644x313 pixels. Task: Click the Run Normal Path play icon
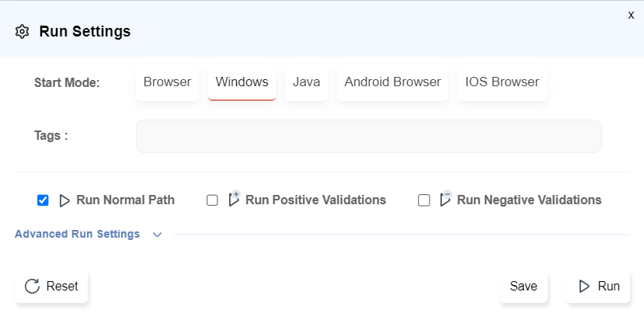[x=64, y=200]
